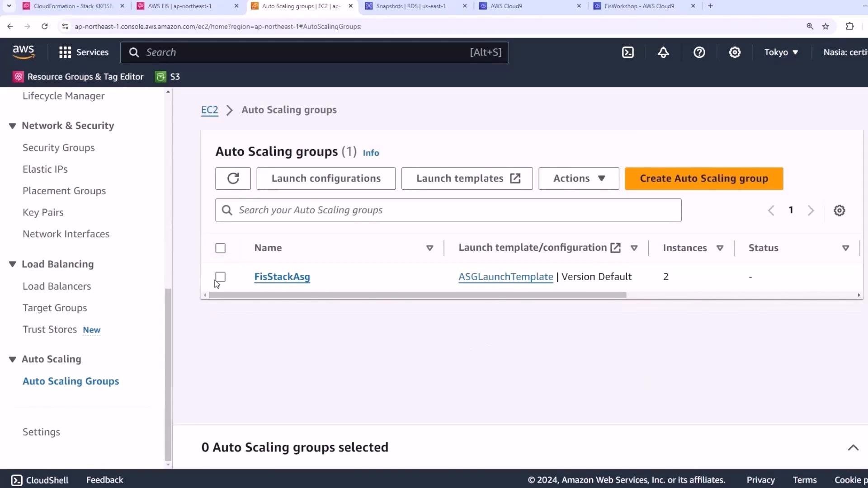Open the FisStackAsg group link
The width and height of the screenshot is (868, 488).
point(282,277)
